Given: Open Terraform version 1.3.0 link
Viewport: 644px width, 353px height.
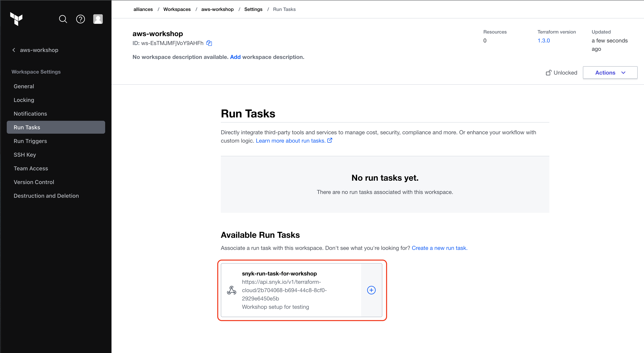Looking at the screenshot, I should [544, 40].
